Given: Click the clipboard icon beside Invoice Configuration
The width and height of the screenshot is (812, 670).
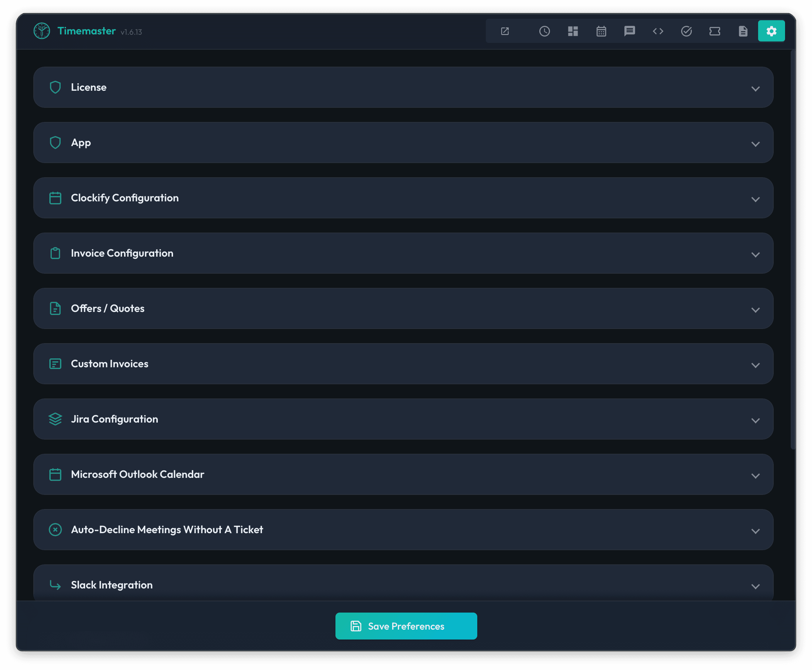Looking at the screenshot, I should pyautogui.click(x=55, y=253).
